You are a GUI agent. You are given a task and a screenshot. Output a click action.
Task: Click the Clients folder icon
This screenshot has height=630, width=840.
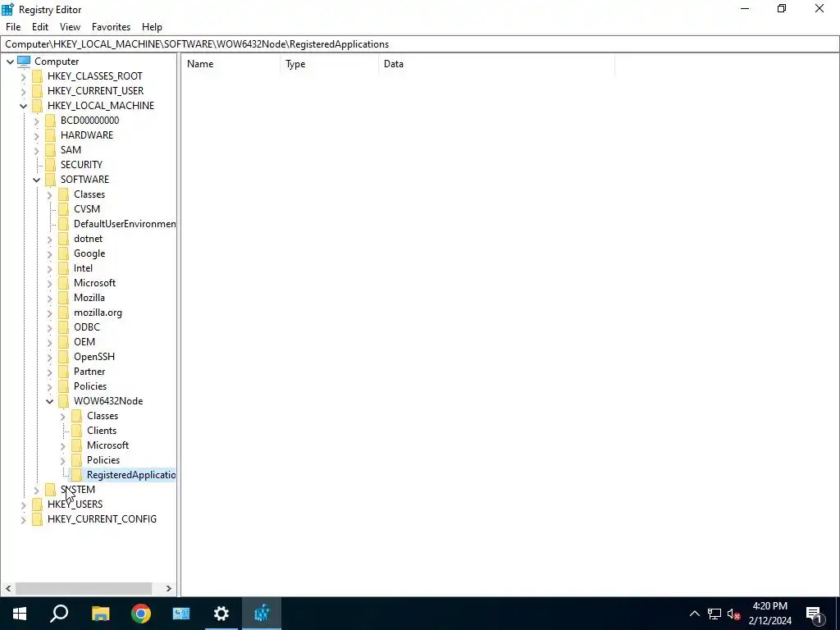tap(77, 430)
